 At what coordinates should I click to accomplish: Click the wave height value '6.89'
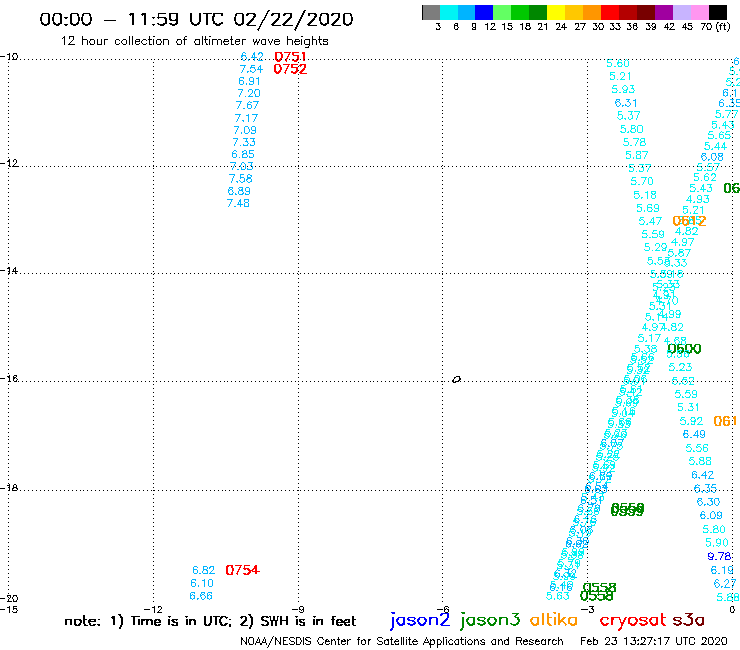(x=239, y=191)
